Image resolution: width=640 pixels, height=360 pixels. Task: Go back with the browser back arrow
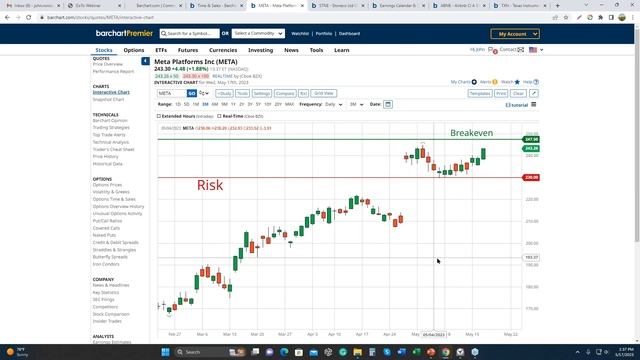7,18
